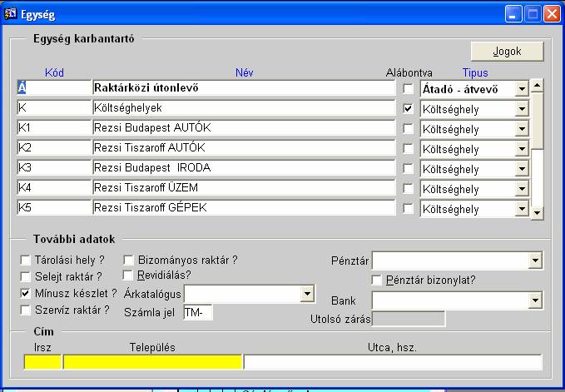Click the yellow Irsz postal code field
Screen dimensions: 565x392
(42, 362)
